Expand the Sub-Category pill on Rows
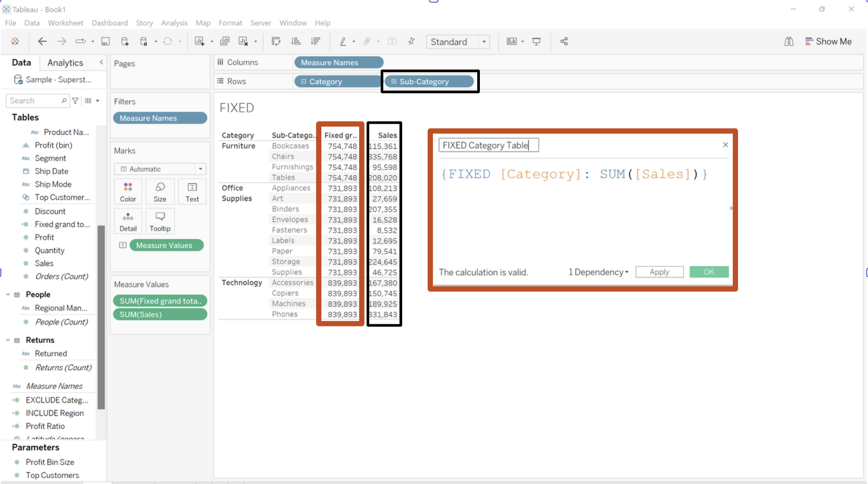This screenshot has height=484, width=868. coord(394,82)
